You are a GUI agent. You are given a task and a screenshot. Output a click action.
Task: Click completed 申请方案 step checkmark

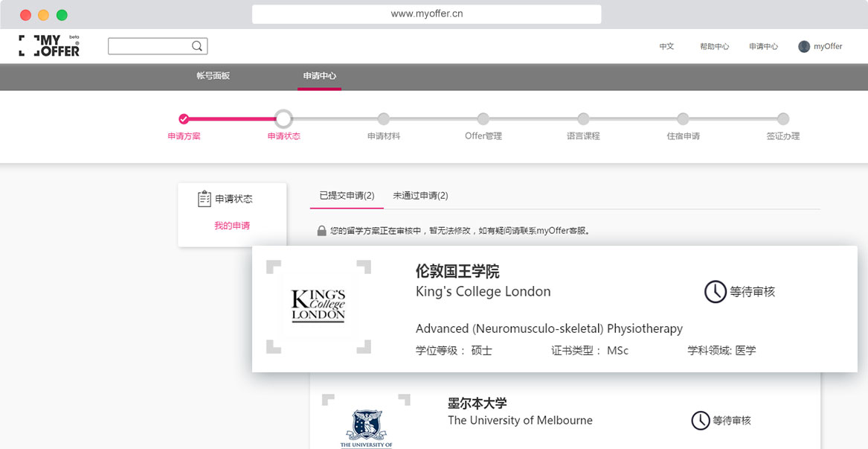[x=184, y=118]
